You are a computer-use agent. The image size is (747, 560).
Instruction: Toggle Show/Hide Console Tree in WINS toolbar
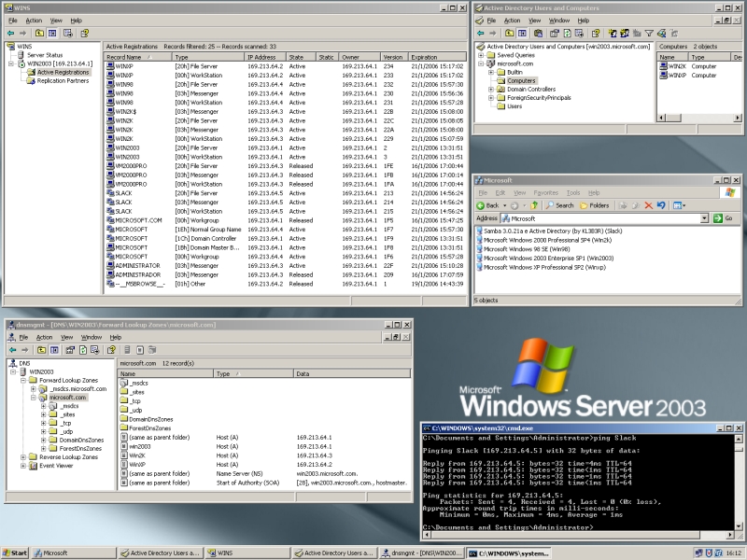tap(52, 34)
